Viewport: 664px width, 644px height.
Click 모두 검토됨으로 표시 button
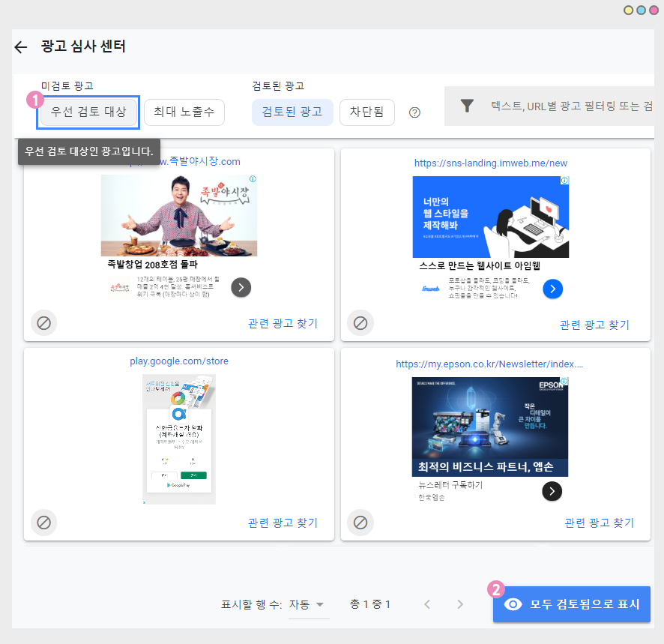pyautogui.click(x=572, y=604)
